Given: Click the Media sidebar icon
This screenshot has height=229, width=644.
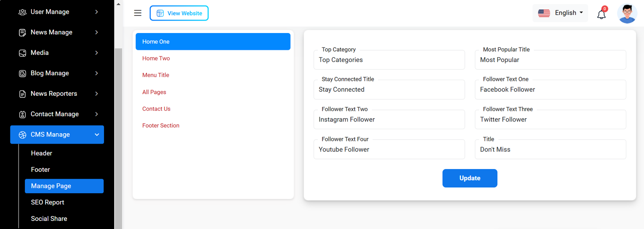Looking at the screenshot, I should pyautogui.click(x=23, y=53).
